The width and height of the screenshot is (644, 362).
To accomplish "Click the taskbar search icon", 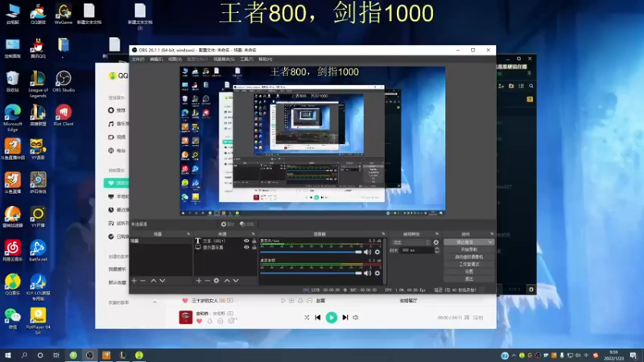I will 24,355.
